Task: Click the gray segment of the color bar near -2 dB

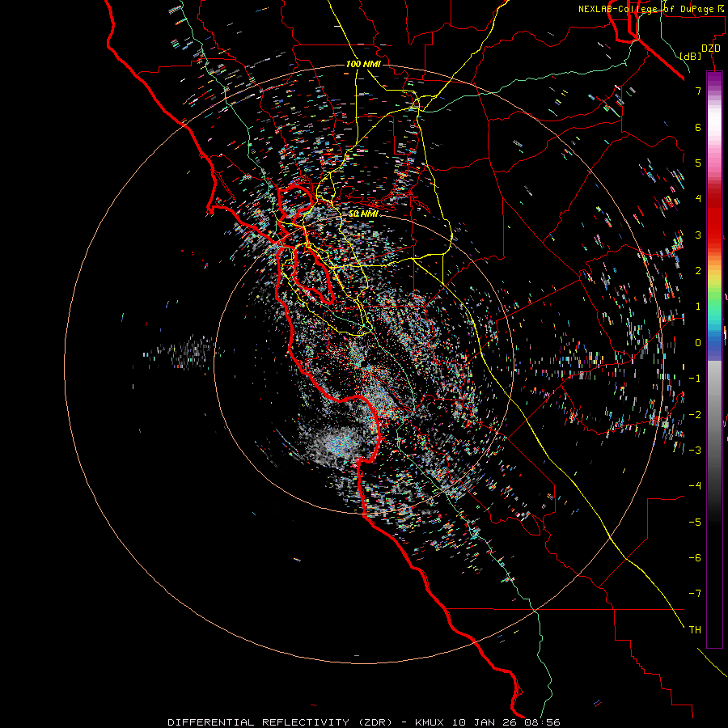Action: tap(714, 415)
